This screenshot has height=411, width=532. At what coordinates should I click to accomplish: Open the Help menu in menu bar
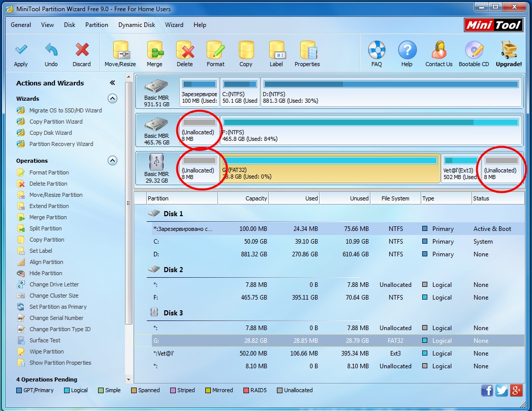pos(200,25)
